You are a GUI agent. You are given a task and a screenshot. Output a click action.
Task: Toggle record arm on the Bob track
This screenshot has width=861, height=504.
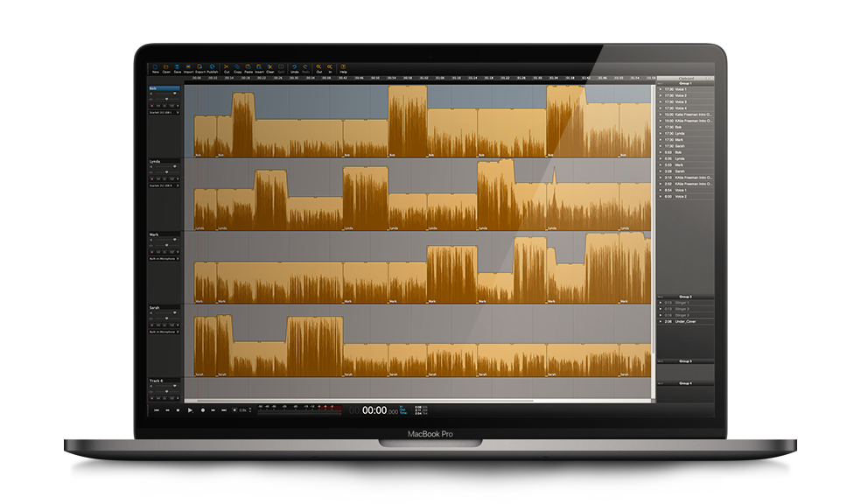(x=152, y=104)
